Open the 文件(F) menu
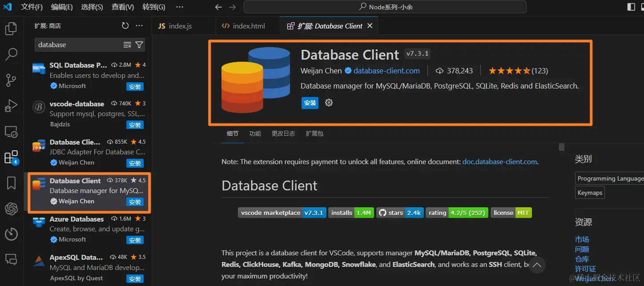The image size is (644, 286). 32,7
